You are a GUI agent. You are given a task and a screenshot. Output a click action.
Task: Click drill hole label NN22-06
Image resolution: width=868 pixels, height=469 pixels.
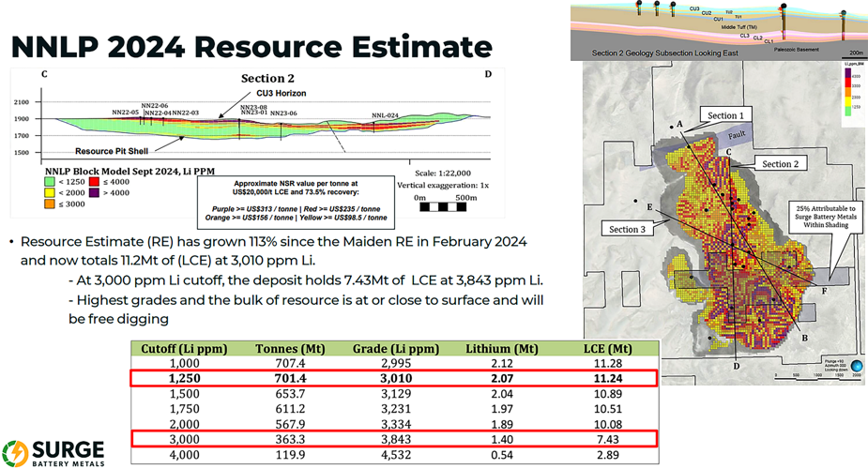(x=155, y=106)
